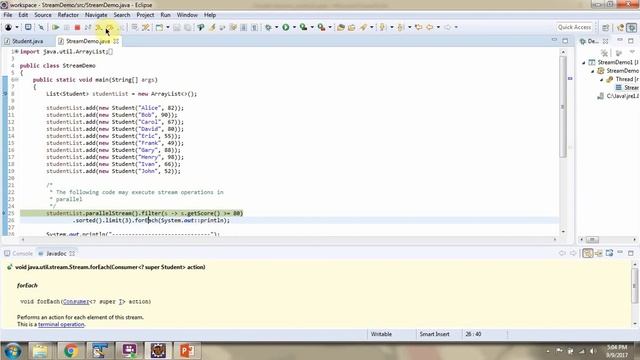This screenshot has height=360, width=640.
Task: Click the Disconnect icon next to Terminate
Action: coord(88,27)
